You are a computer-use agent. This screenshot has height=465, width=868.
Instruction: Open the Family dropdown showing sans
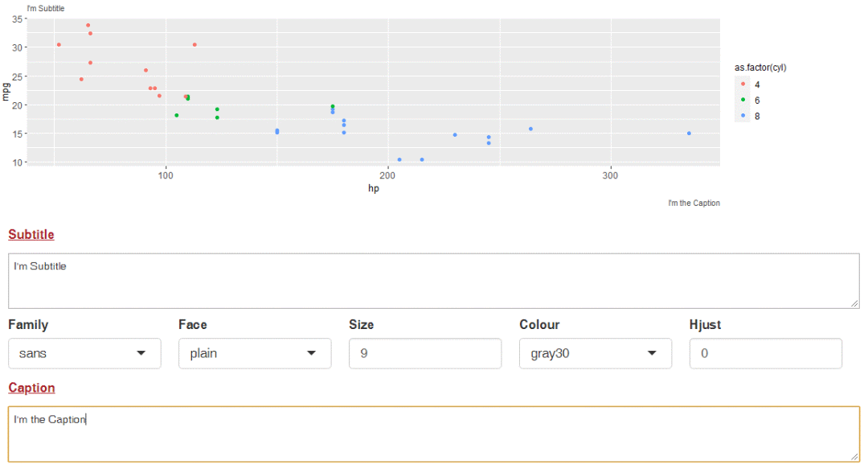84,354
